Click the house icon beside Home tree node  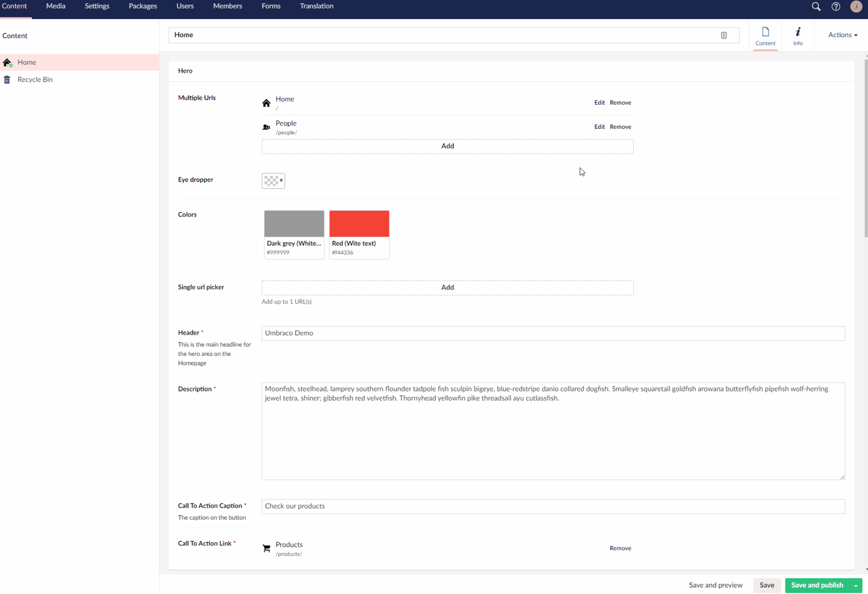click(x=8, y=62)
